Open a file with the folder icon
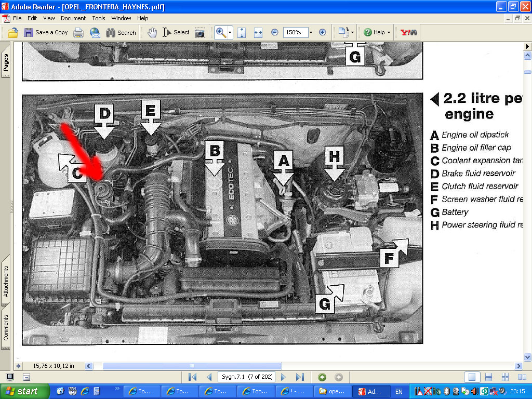 point(12,33)
